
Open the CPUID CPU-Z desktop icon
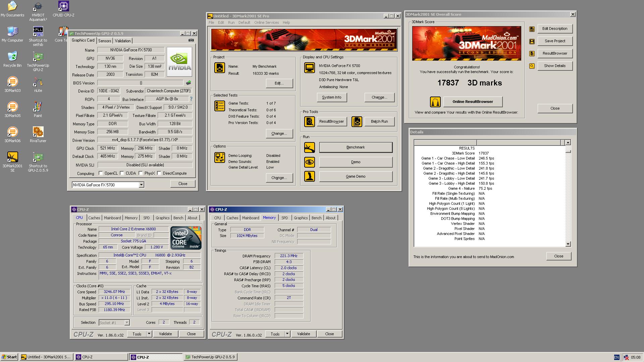[63, 9]
